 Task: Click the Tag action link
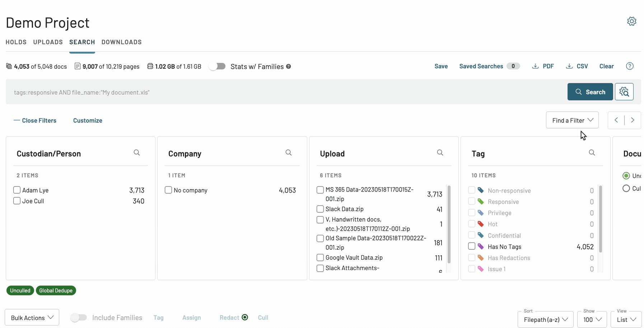pos(158,318)
